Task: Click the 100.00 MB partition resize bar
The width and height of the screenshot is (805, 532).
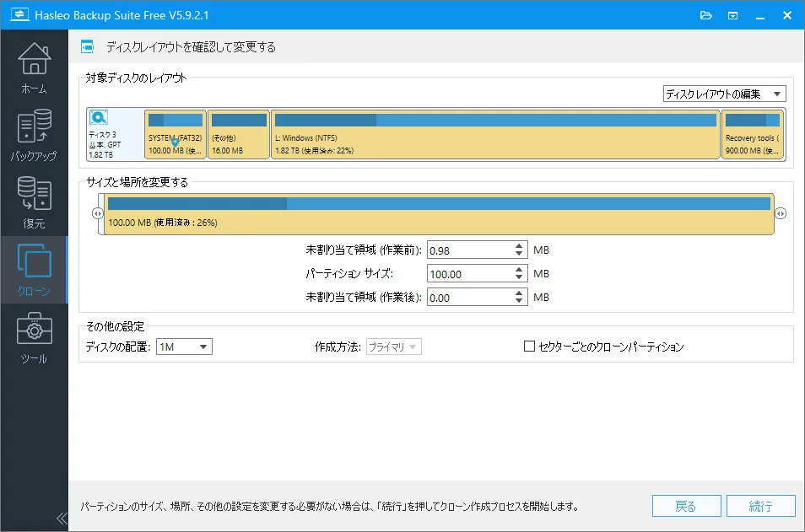Action: click(439, 214)
